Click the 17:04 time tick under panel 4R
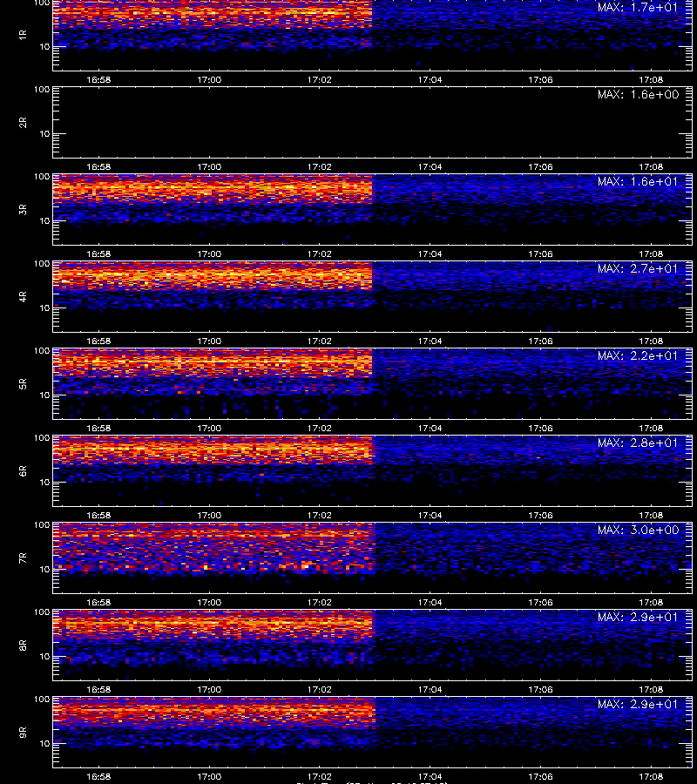This screenshot has height=784, width=697. (x=430, y=341)
